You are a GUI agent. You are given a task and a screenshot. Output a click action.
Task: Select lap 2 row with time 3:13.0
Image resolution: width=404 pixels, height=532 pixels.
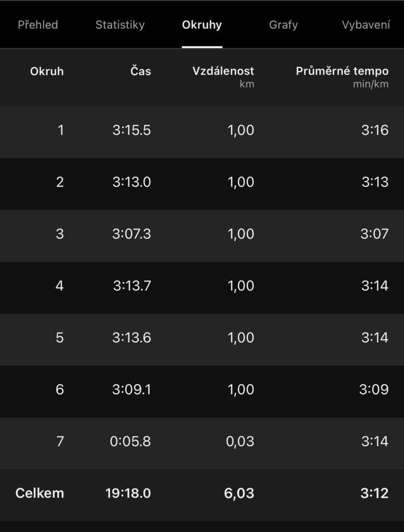point(202,182)
